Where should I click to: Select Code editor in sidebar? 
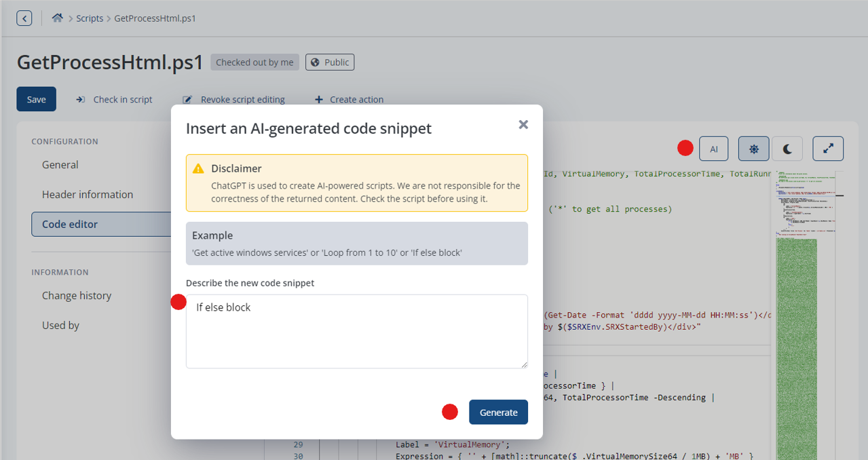[101, 224]
